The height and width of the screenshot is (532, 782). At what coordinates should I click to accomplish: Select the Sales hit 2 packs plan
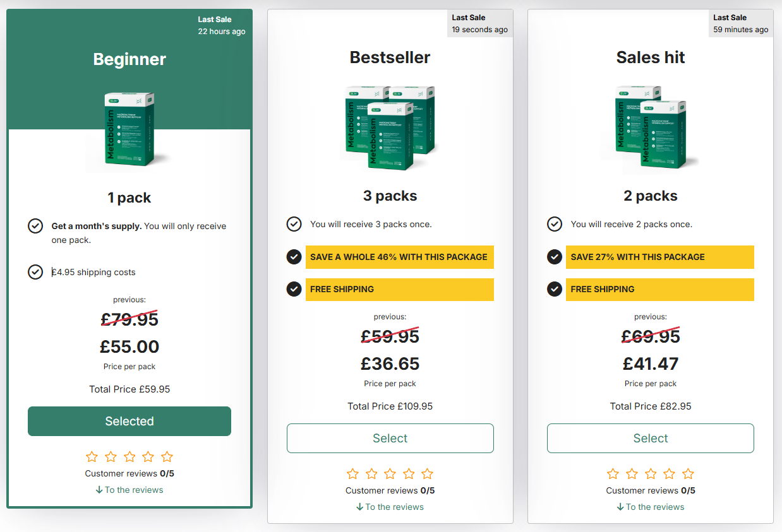651,438
